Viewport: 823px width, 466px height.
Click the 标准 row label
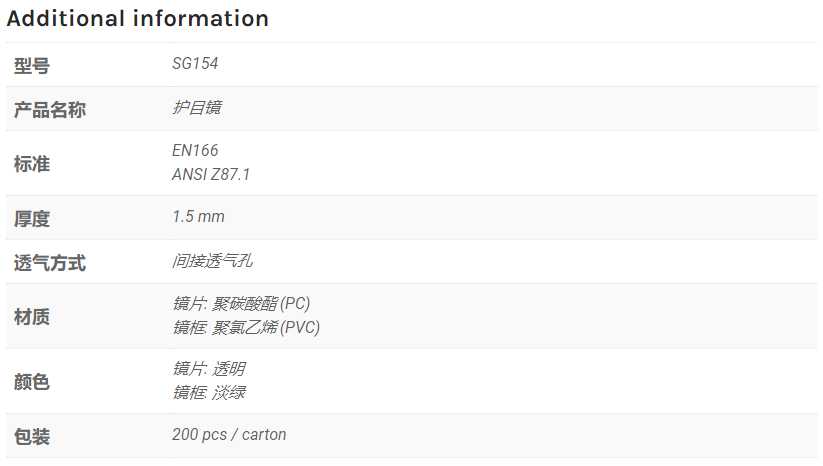coord(31,164)
